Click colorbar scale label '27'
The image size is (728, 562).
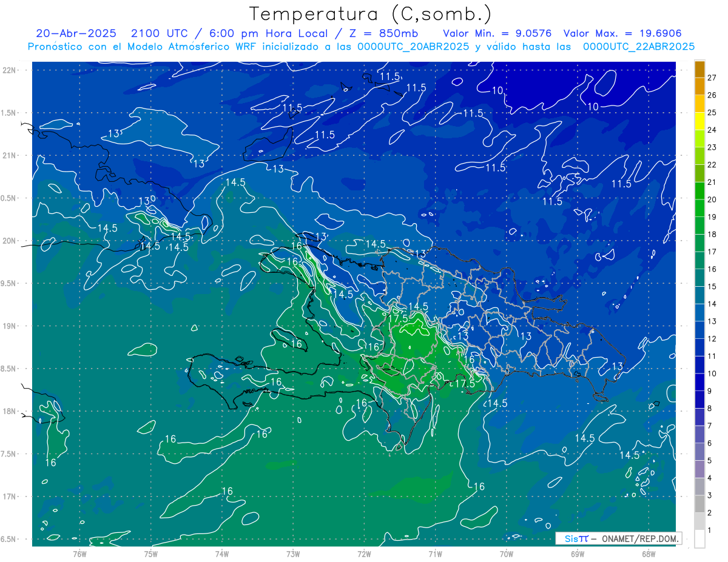click(x=712, y=77)
